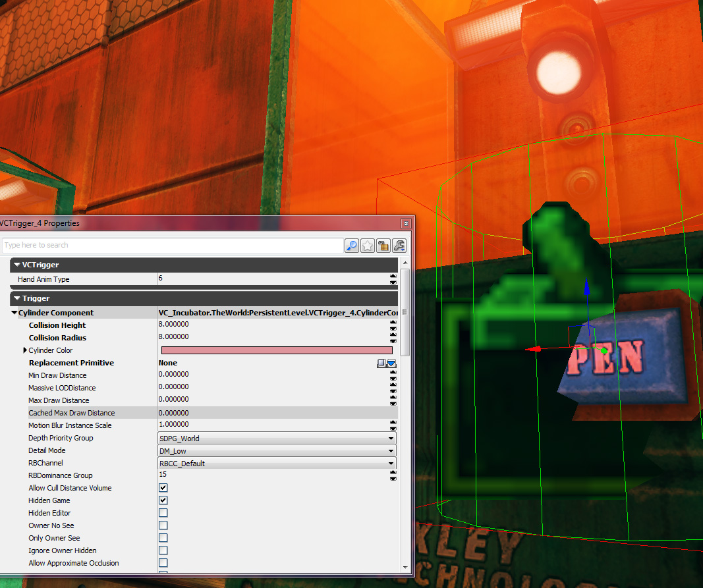Close the VCTrigger_4 Properties window
The height and width of the screenshot is (588, 703).
pyautogui.click(x=406, y=223)
